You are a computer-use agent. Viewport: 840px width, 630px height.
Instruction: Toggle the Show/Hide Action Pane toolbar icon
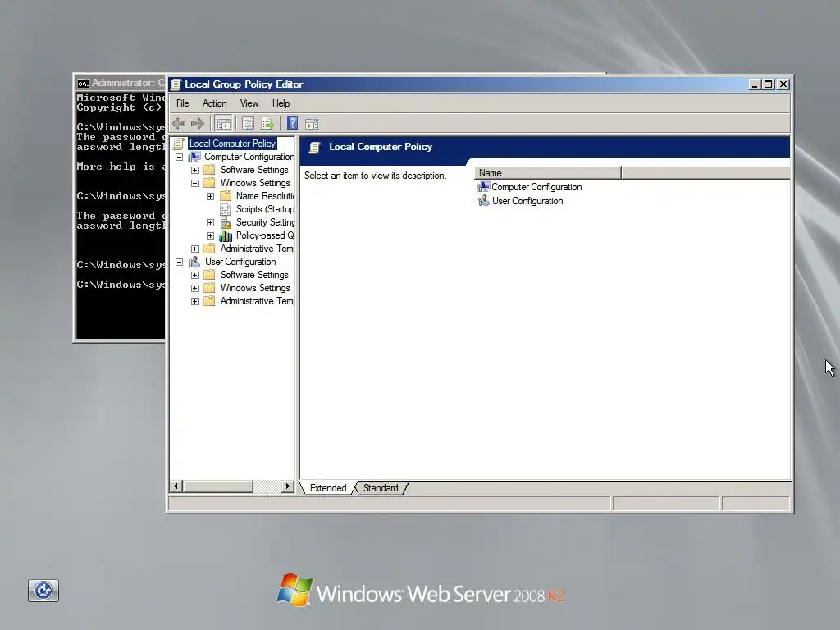point(312,125)
